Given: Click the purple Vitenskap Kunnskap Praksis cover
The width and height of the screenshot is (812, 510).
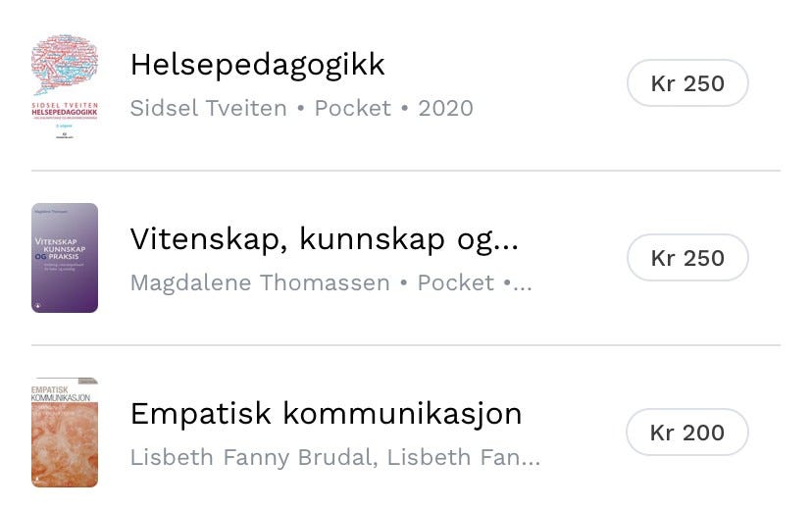Looking at the screenshot, I should click(65, 258).
